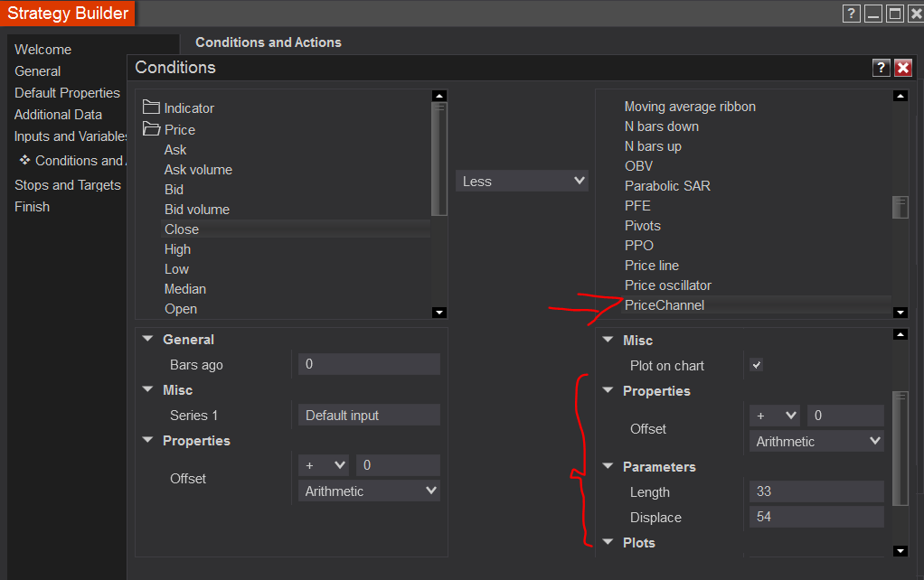924x580 pixels.
Task: Toggle the Plot on chart checkbox
Action: (x=757, y=365)
